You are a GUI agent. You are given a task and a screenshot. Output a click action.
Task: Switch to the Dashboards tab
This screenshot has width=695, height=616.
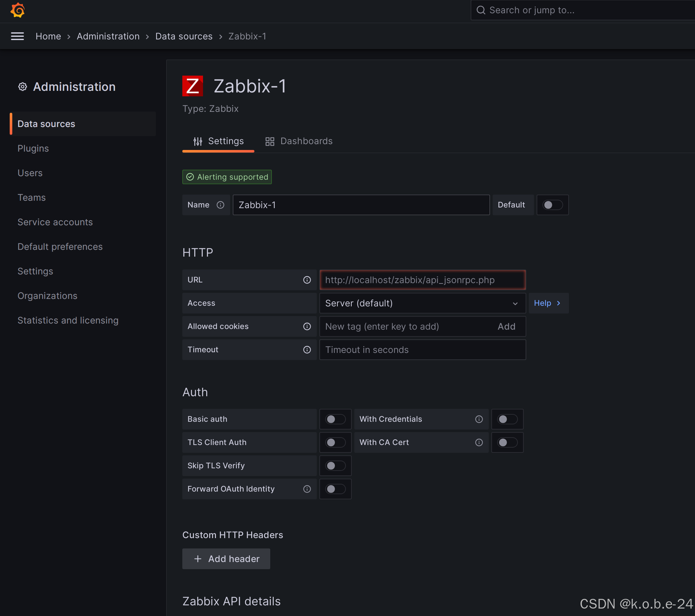pyautogui.click(x=299, y=142)
